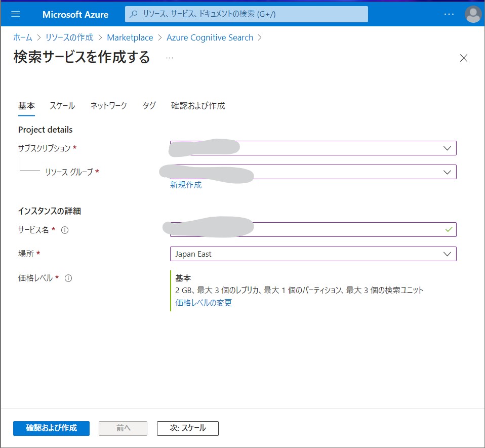Click 新規作成 under resource group
The image size is (485, 448).
click(186, 185)
